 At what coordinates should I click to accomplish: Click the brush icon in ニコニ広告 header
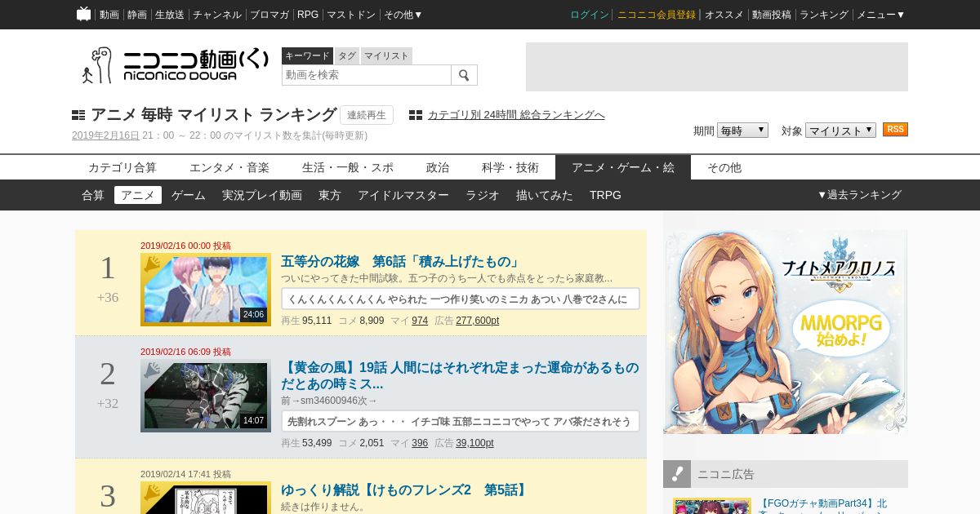point(677,474)
